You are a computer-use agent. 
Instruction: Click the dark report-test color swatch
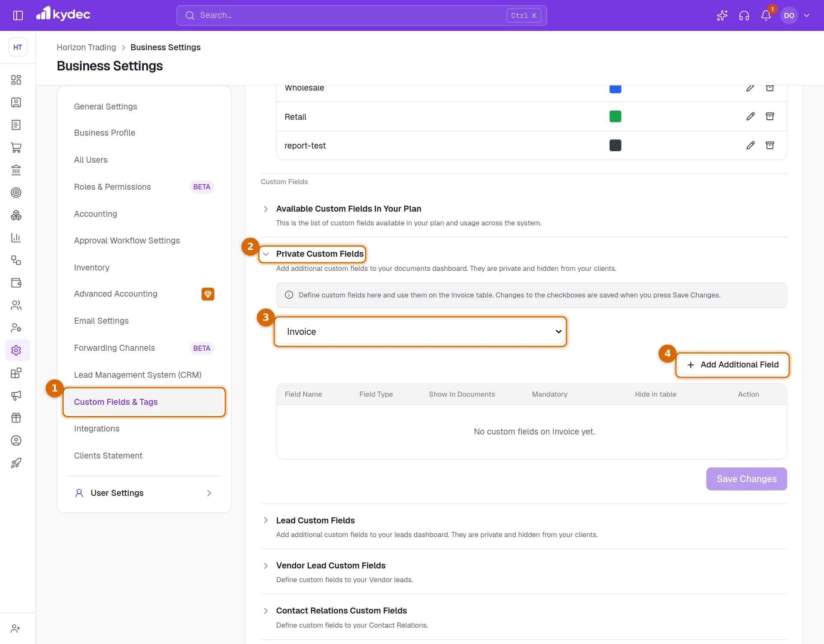click(x=615, y=146)
